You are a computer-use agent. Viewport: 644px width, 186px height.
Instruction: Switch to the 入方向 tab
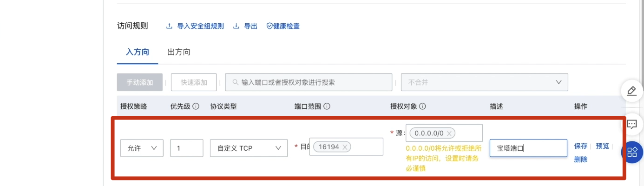click(138, 52)
